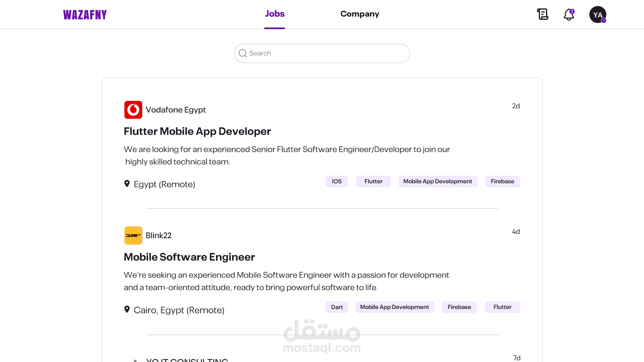The image size is (644, 362).
Task: Open the notifications bell
Action: point(569,15)
